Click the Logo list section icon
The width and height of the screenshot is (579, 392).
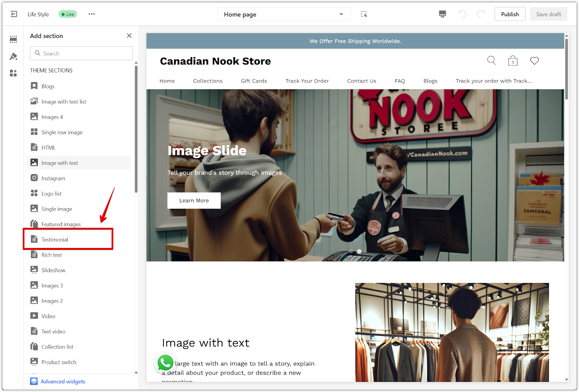click(34, 193)
